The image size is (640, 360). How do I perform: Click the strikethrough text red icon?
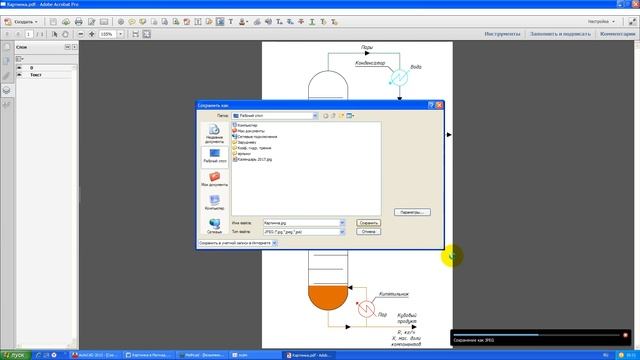(301, 22)
